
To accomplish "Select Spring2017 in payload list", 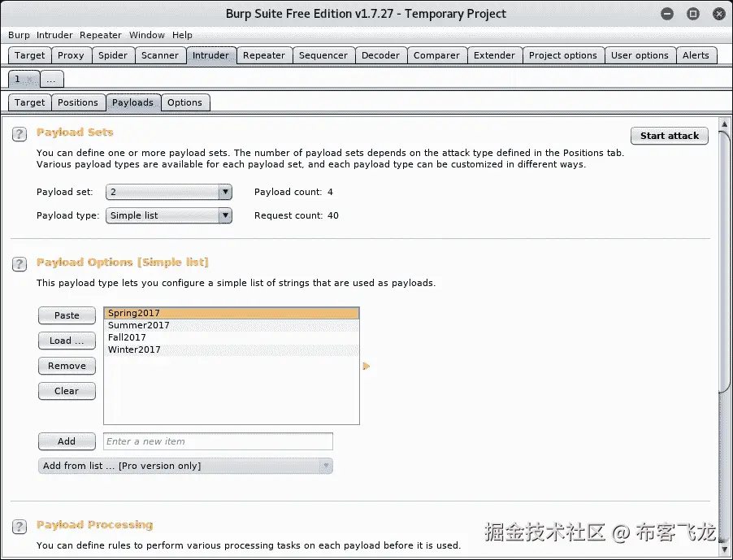I will click(x=232, y=313).
